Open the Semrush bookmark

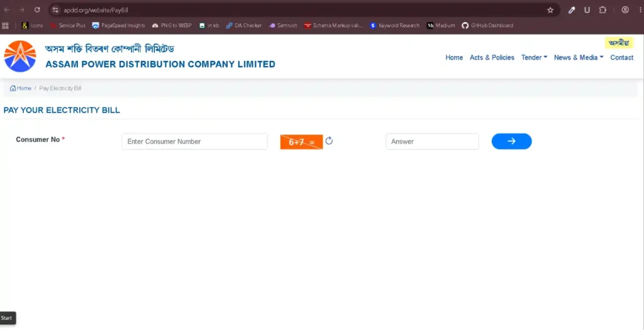[283, 25]
